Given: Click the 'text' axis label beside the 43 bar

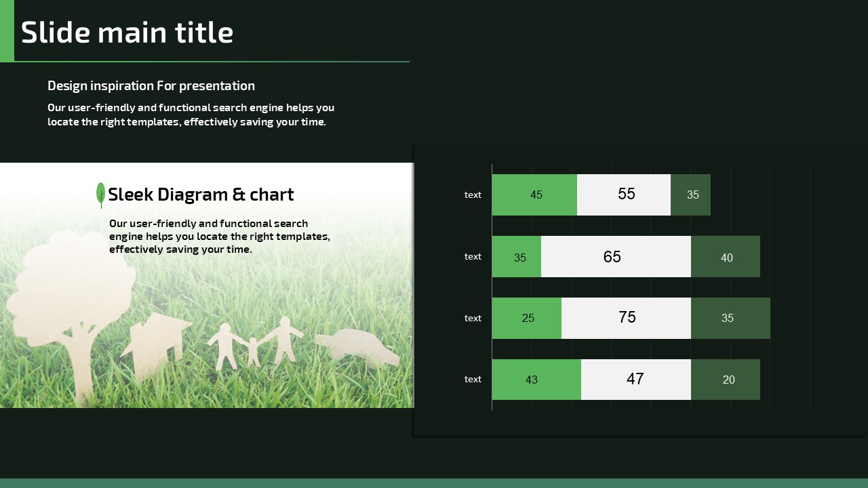Looking at the screenshot, I should click(473, 380).
